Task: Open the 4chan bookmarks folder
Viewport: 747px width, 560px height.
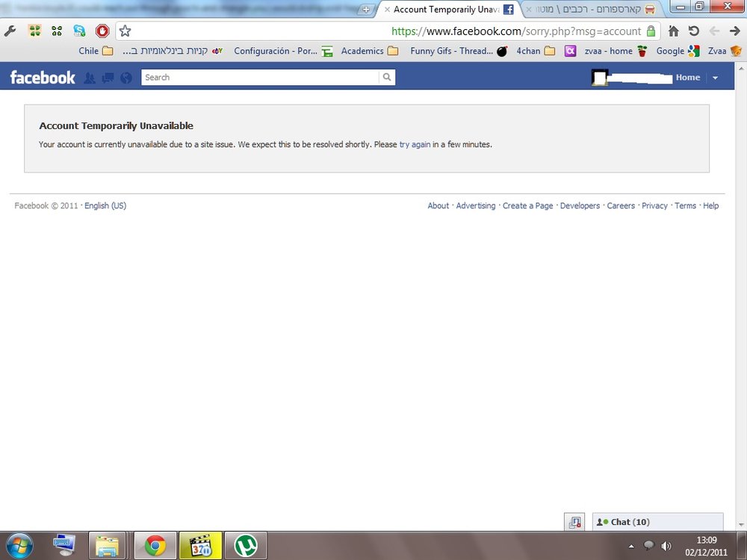Action: [x=536, y=51]
